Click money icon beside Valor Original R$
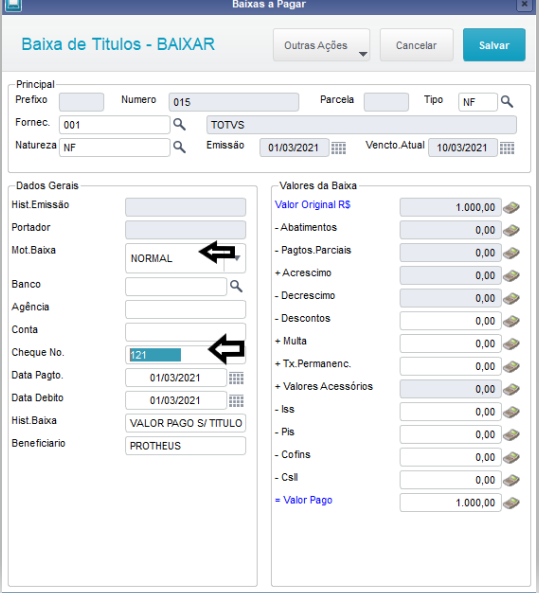This screenshot has height=593, width=539. coord(511,208)
